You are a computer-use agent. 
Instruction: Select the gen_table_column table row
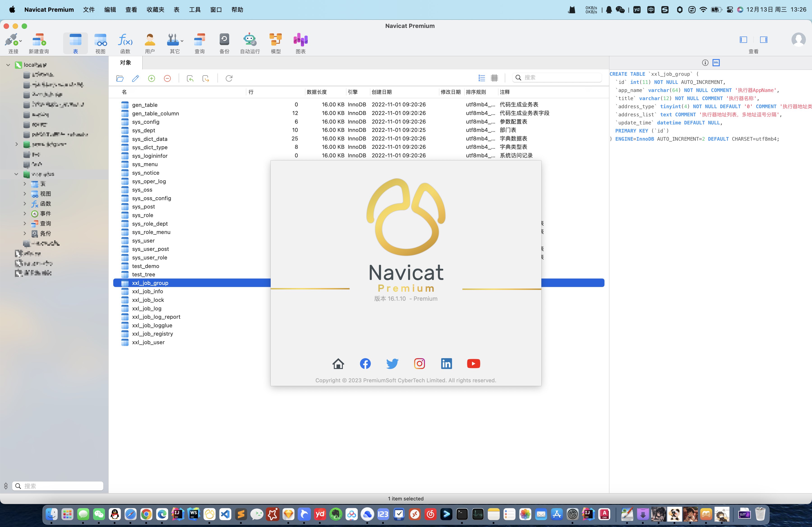(x=359, y=113)
